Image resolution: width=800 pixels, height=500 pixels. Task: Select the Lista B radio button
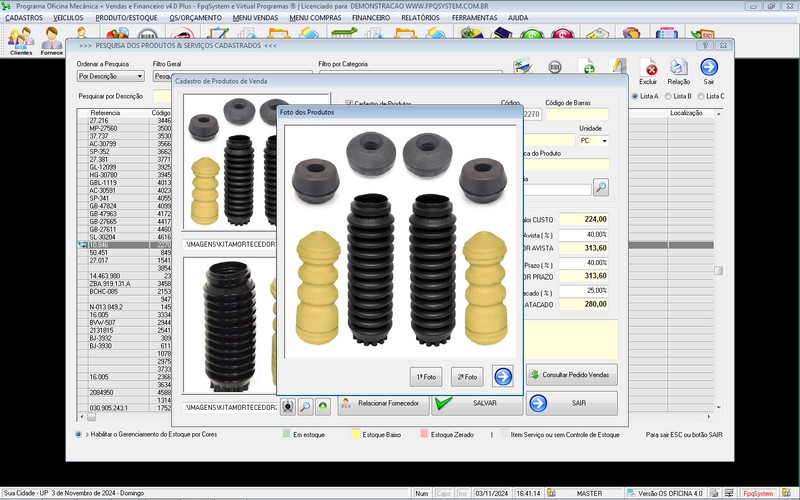[x=667, y=96]
